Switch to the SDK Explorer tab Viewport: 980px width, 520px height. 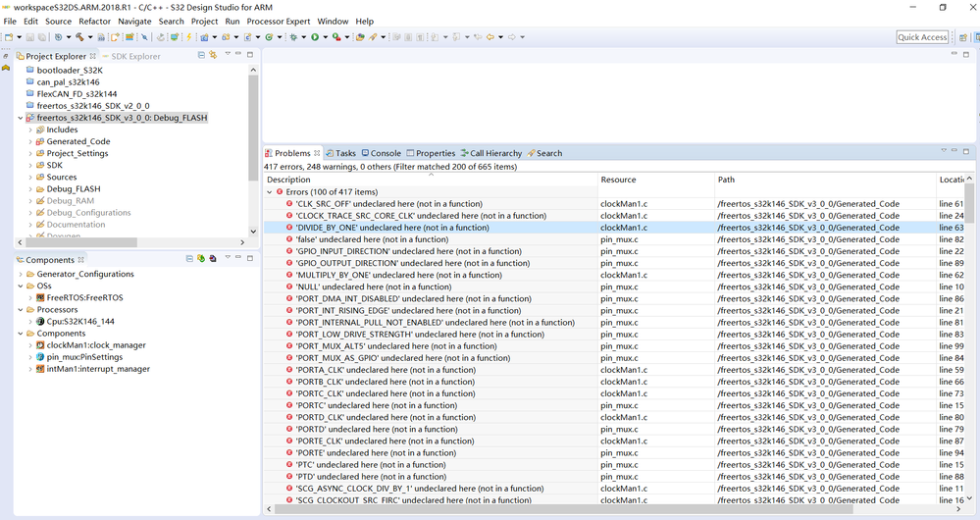tap(131, 56)
